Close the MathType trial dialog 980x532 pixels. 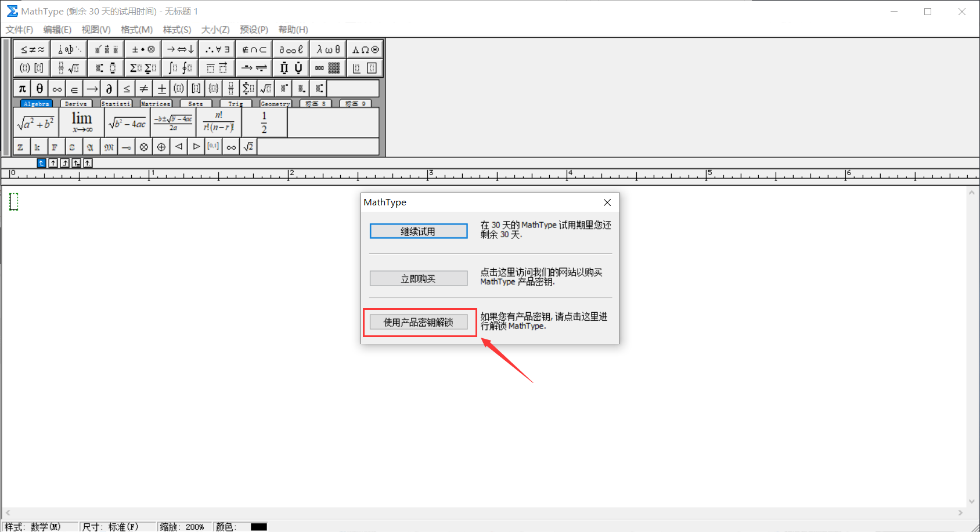(x=607, y=202)
